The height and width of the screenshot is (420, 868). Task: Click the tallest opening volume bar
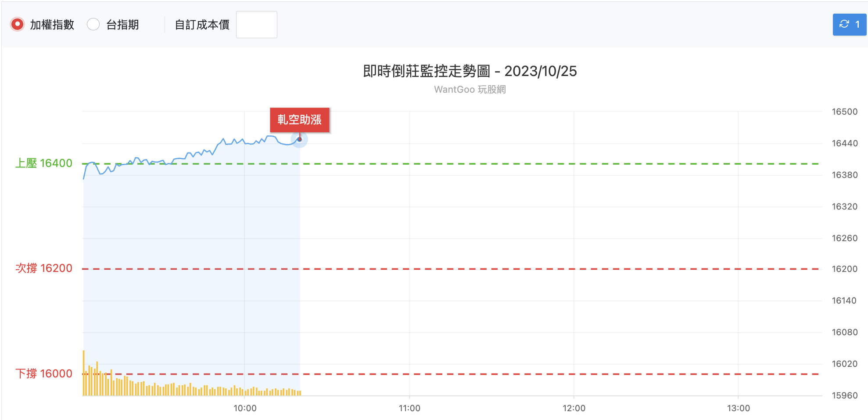coord(84,373)
